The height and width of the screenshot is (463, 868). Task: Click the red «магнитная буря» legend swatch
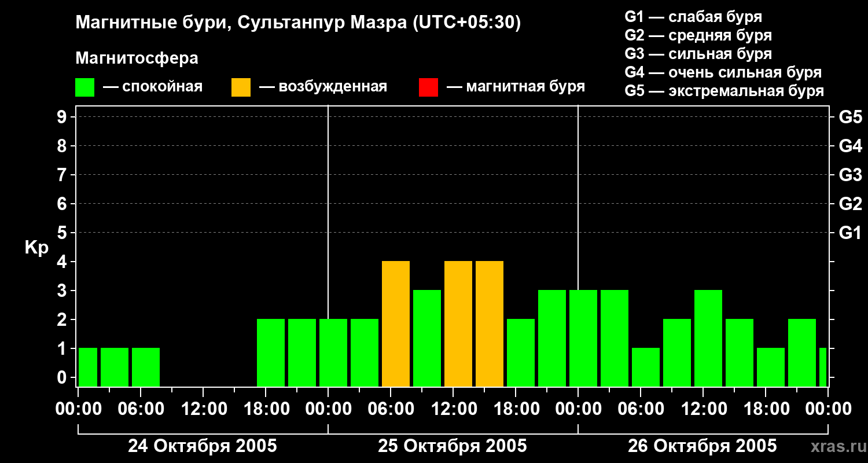pos(428,87)
